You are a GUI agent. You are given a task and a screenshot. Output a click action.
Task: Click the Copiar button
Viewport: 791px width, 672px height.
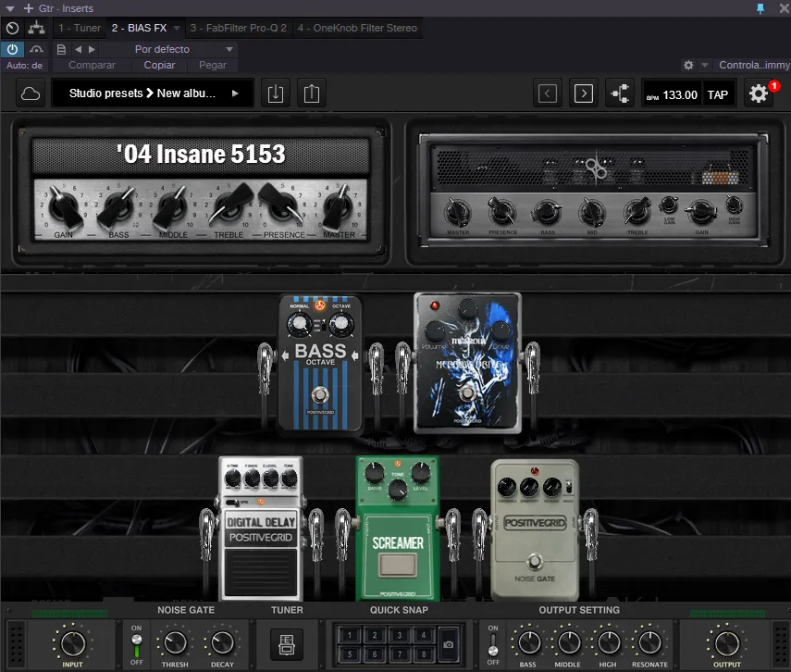point(159,65)
